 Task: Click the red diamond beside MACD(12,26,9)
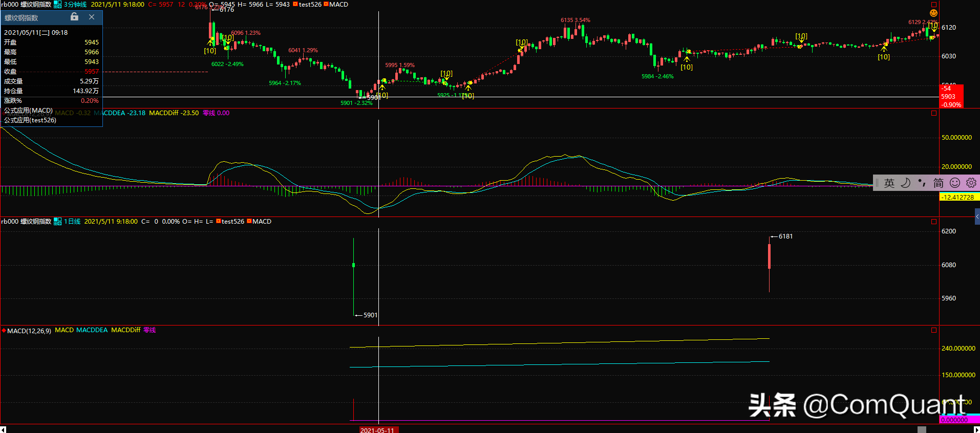(4, 331)
